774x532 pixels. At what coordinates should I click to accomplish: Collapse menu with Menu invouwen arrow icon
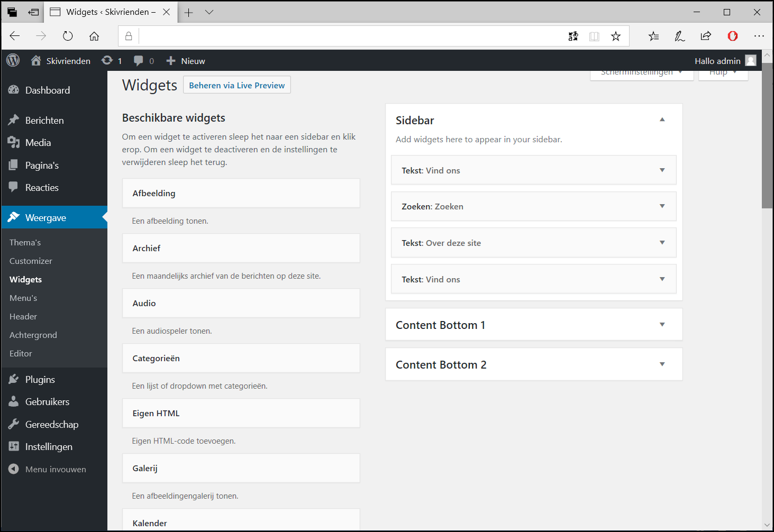pyautogui.click(x=14, y=469)
